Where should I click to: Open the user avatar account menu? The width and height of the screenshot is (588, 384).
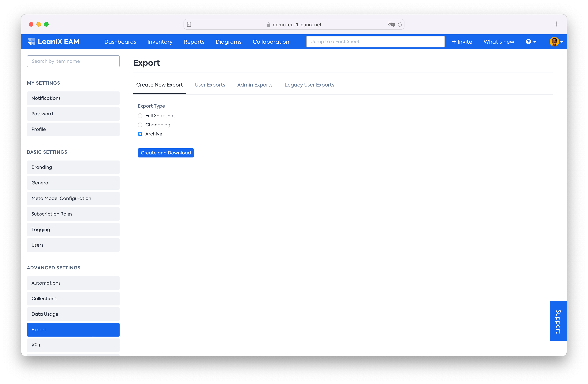(x=556, y=42)
